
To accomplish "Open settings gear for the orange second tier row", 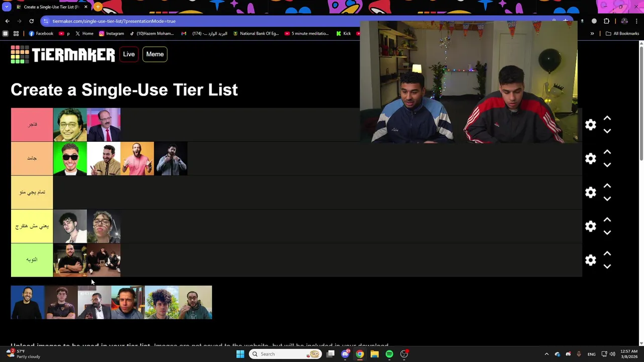I will point(591,158).
